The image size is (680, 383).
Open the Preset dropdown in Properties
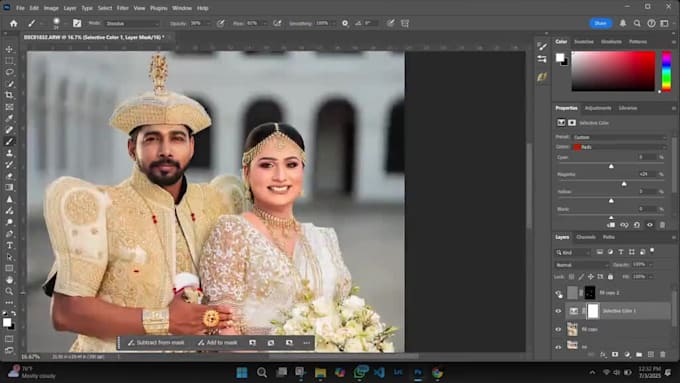coord(619,137)
